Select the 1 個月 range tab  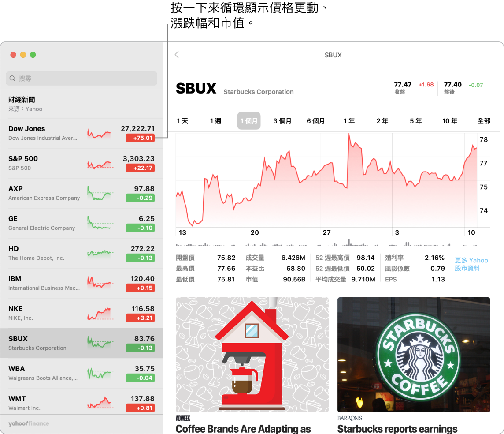[x=249, y=121]
